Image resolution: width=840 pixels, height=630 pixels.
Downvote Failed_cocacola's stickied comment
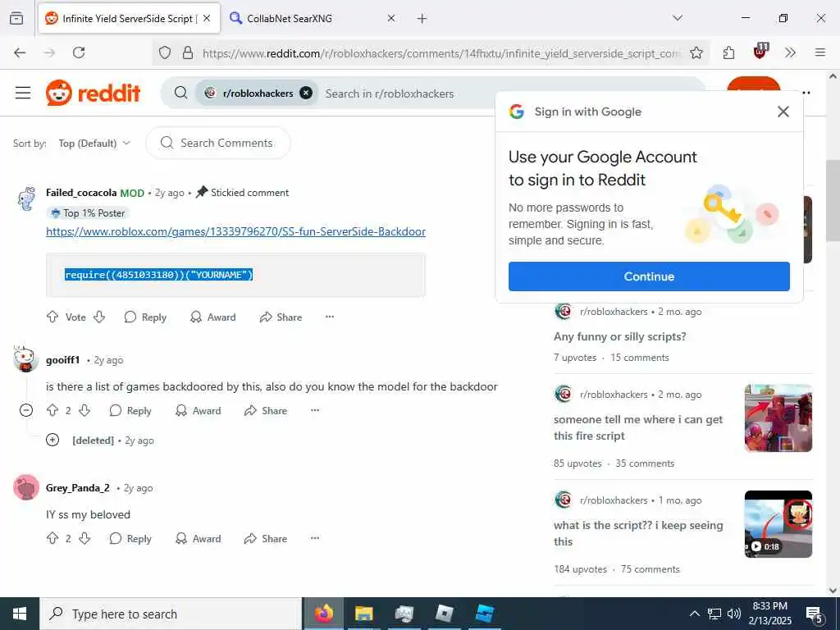[x=99, y=317]
